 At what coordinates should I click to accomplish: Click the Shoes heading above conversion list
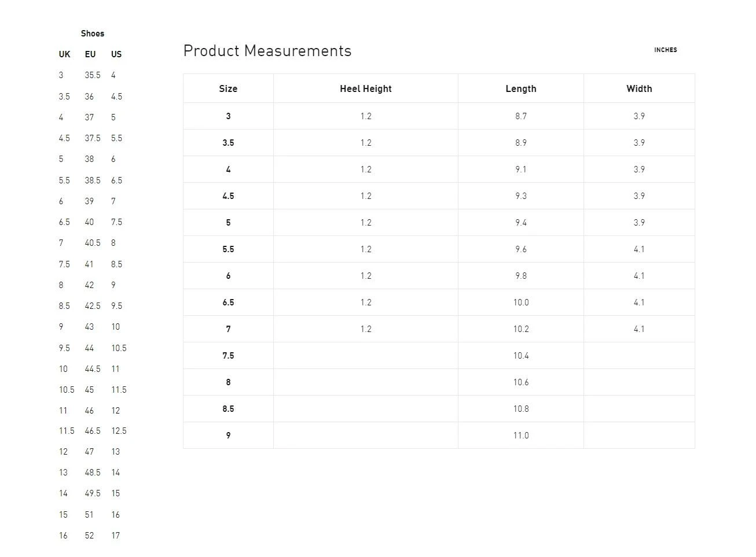click(93, 34)
